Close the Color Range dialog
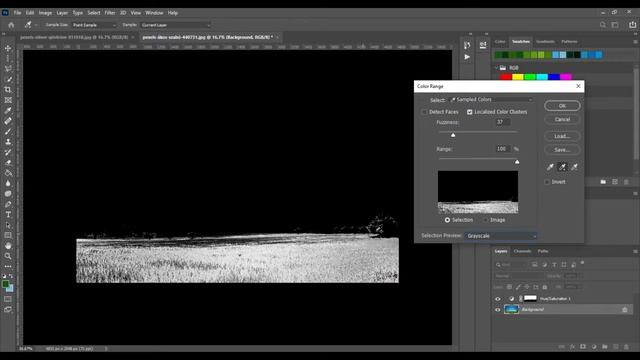This screenshot has height=360, width=640. pos(578,86)
